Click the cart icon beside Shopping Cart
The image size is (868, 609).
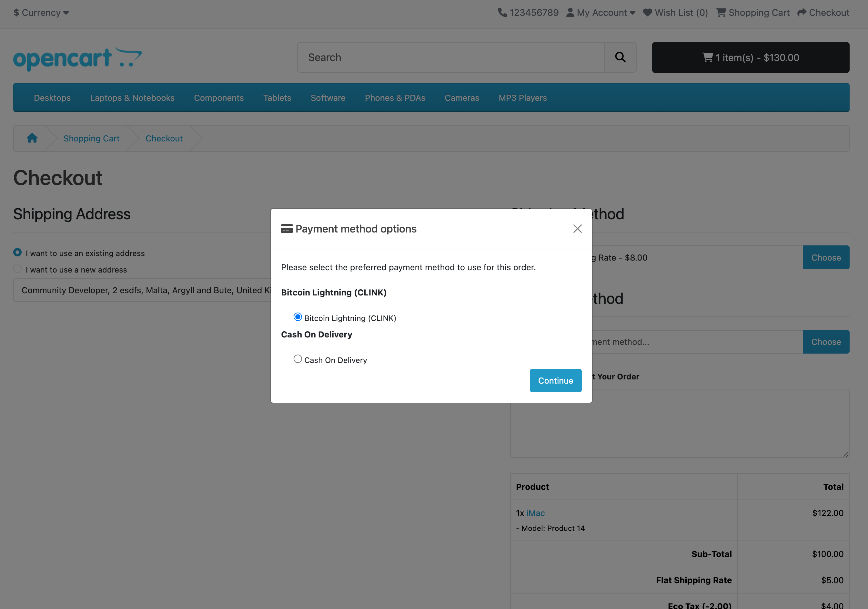(721, 13)
